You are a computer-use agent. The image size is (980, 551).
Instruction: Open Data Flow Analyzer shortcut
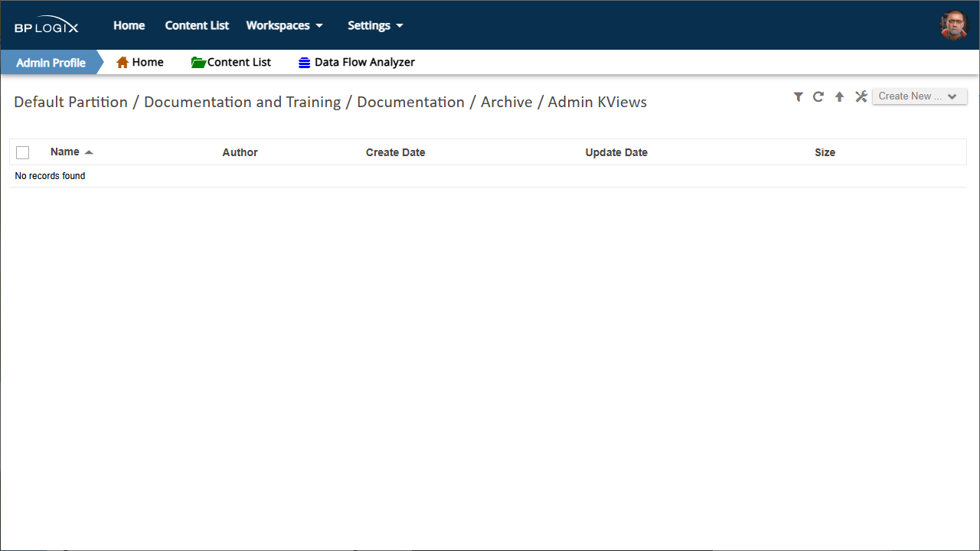coord(357,63)
